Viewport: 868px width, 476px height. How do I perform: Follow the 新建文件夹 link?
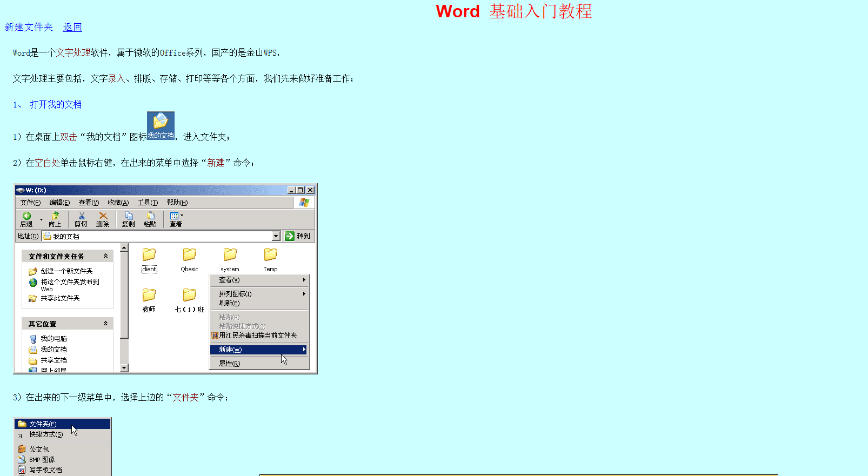[x=29, y=27]
